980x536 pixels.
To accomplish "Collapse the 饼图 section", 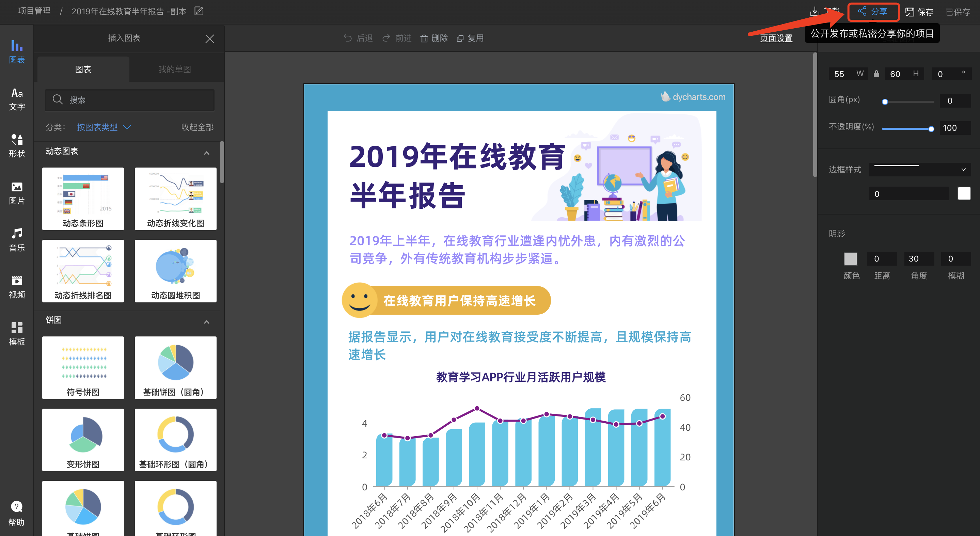I will click(207, 322).
